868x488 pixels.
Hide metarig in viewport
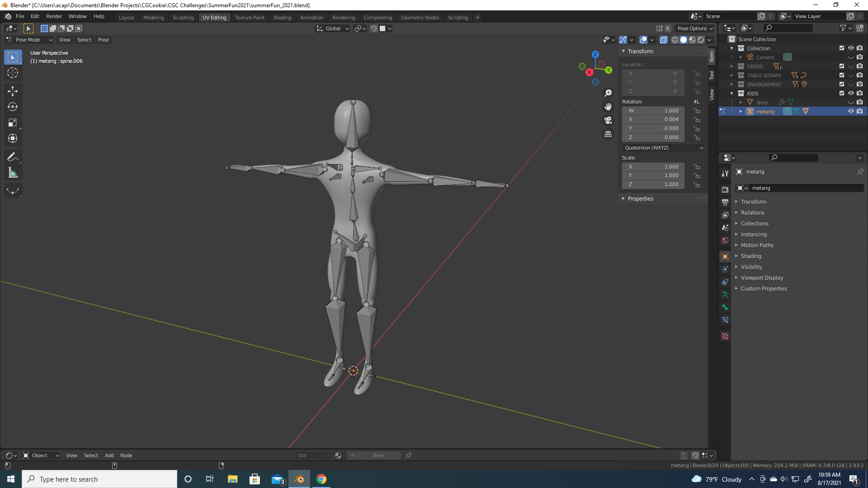[x=850, y=111]
